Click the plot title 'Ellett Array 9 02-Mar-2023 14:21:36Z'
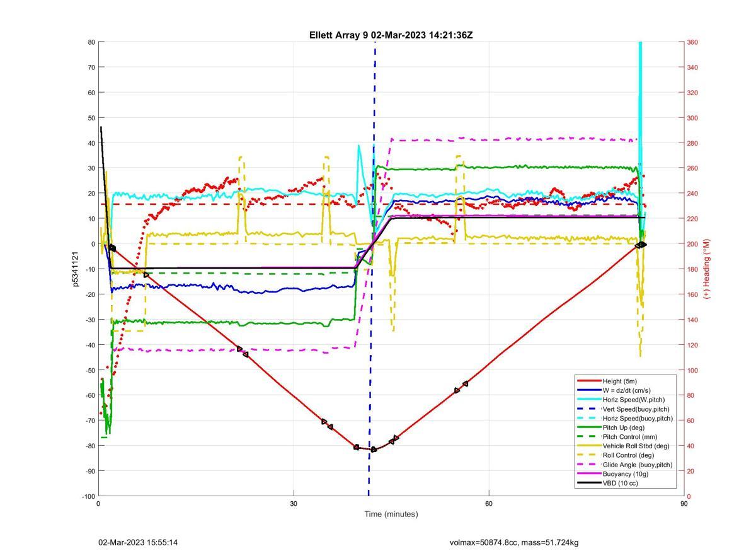The width and height of the screenshot is (756, 558). [391, 35]
